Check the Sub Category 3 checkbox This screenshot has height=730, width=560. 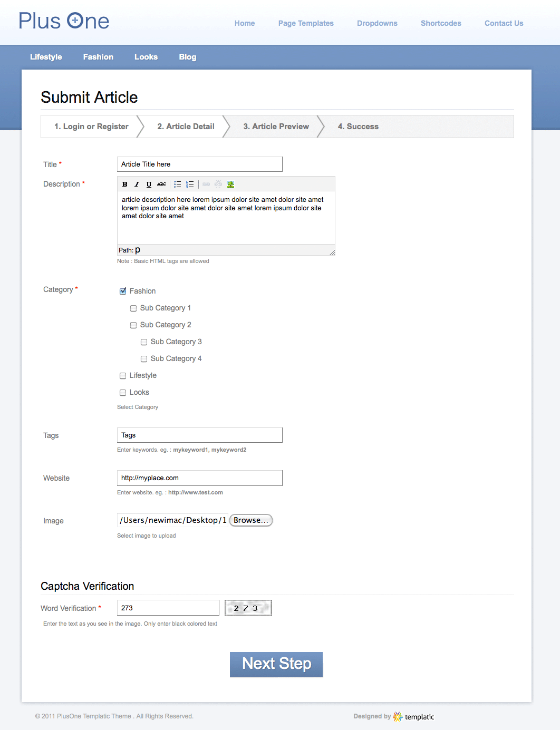[144, 342]
